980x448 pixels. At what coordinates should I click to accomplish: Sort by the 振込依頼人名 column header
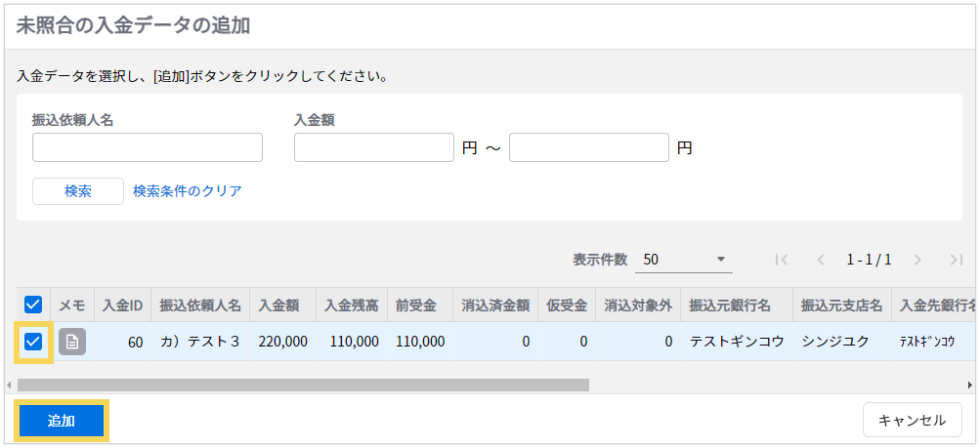click(x=199, y=305)
